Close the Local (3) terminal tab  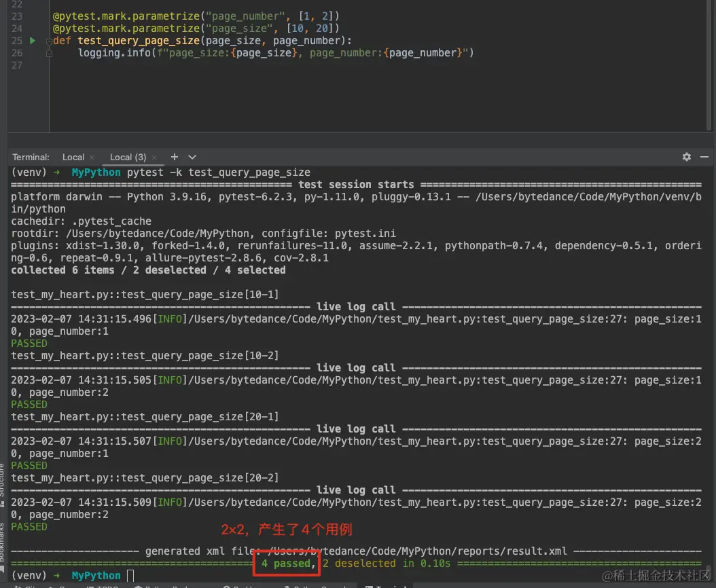[154, 158]
